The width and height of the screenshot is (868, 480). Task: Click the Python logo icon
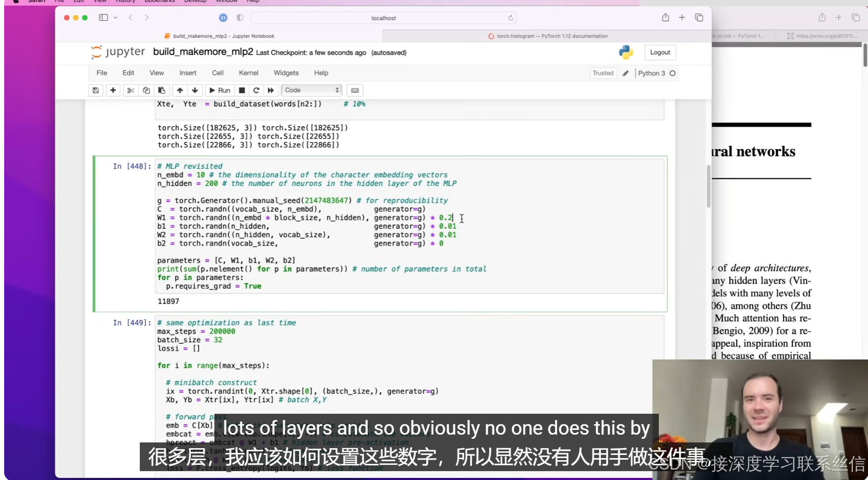(626, 52)
